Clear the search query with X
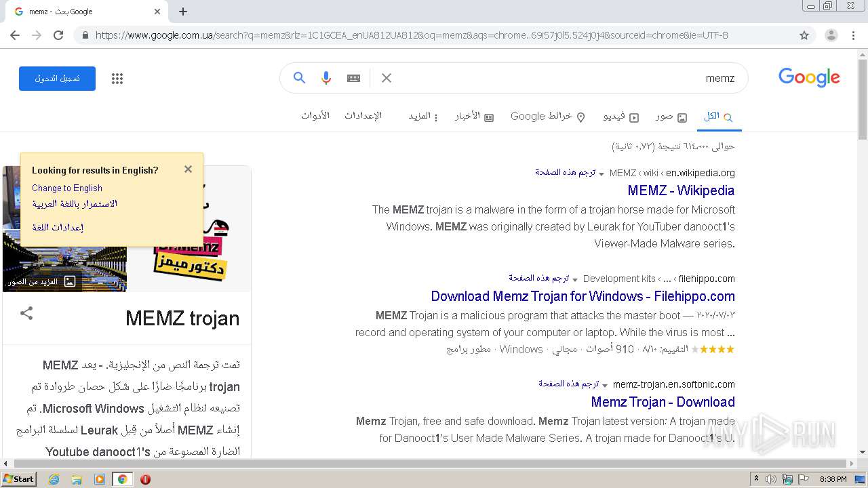Image resolution: width=868 pixels, height=488 pixels. pyautogui.click(x=387, y=78)
